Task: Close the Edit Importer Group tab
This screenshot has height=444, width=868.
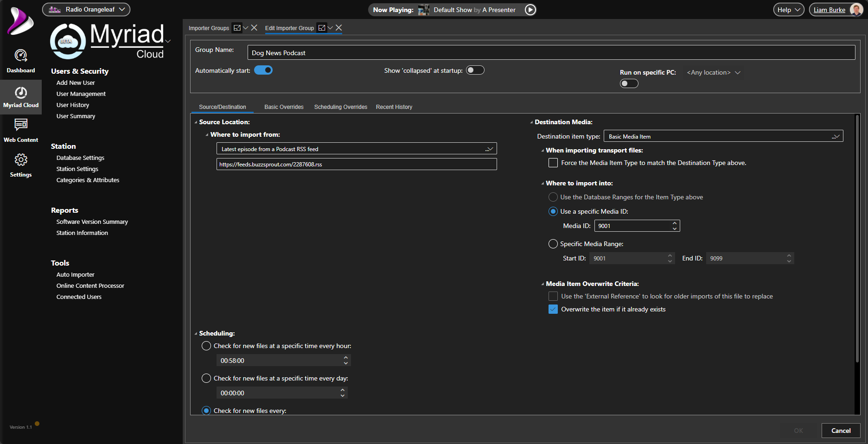Action: (x=339, y=28)
